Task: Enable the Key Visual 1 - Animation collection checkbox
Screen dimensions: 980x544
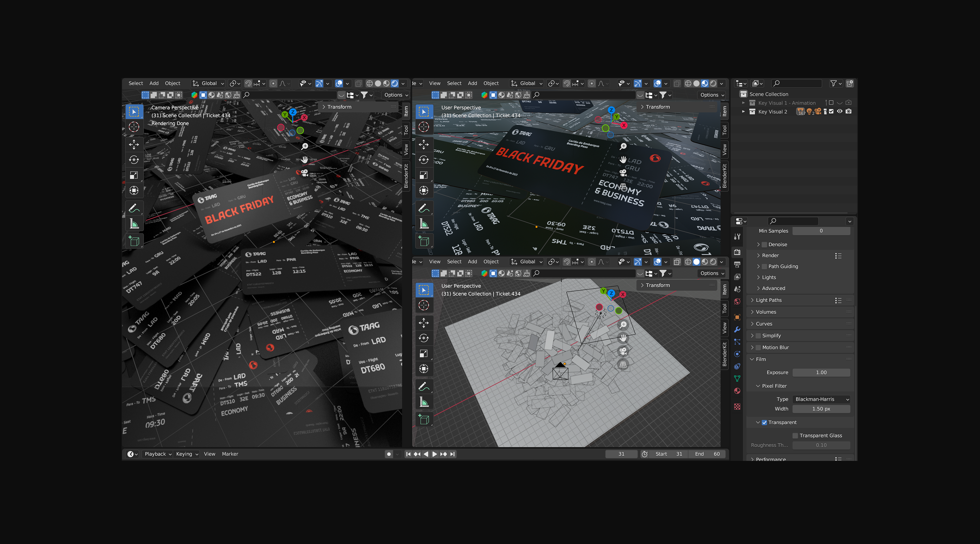Action: click(x=831, y=103)
